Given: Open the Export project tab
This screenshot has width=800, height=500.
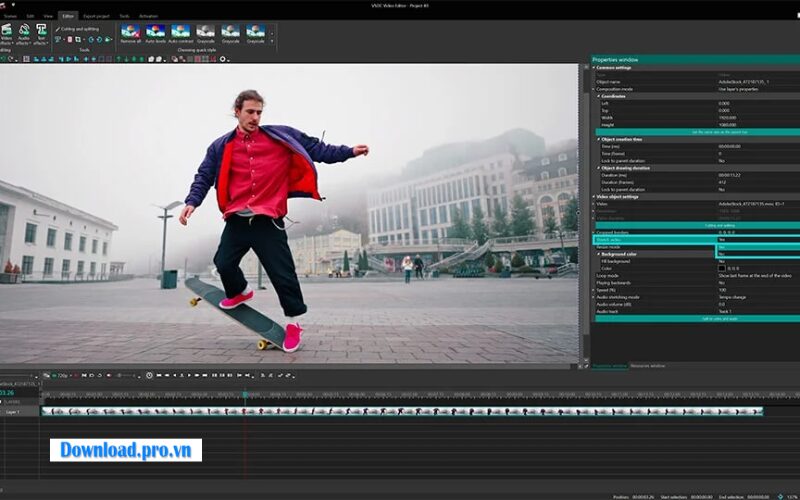Looking at the screenshot, I should click(96, 16).
